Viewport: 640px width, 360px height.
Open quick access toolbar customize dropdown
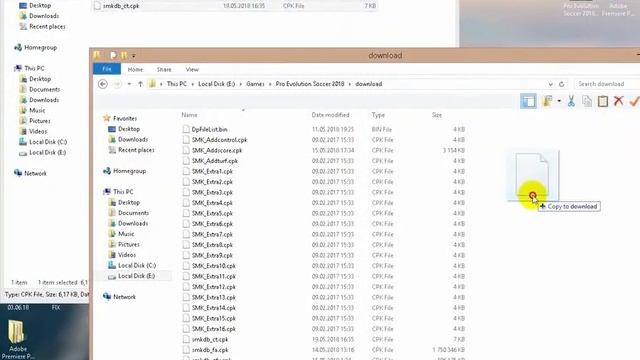point(133,56)
